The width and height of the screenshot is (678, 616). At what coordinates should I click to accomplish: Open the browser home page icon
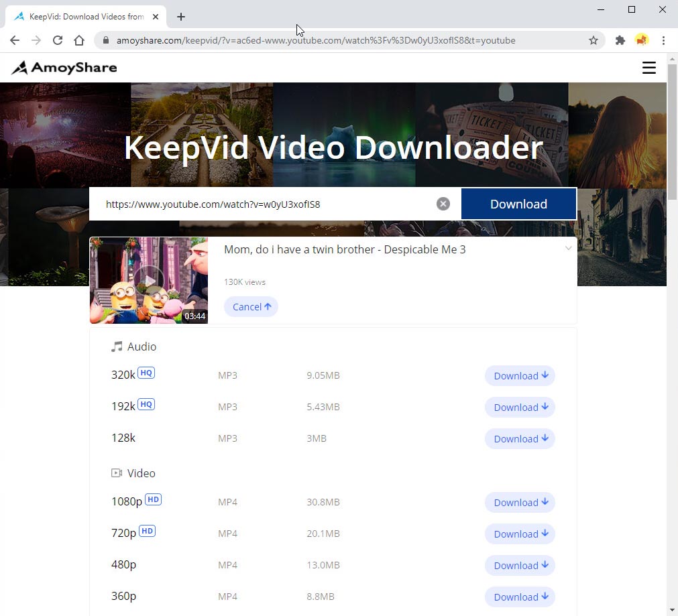tap(79, 40)
